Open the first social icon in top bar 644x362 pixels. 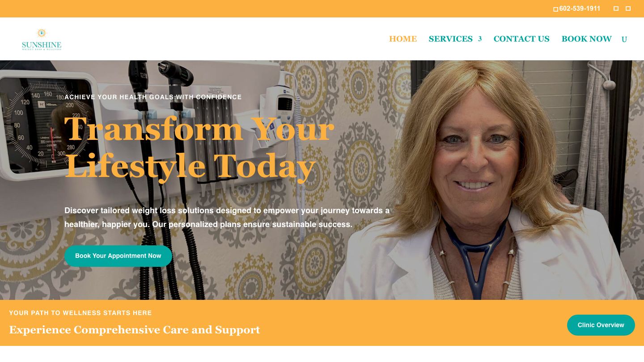coord(616,8)
